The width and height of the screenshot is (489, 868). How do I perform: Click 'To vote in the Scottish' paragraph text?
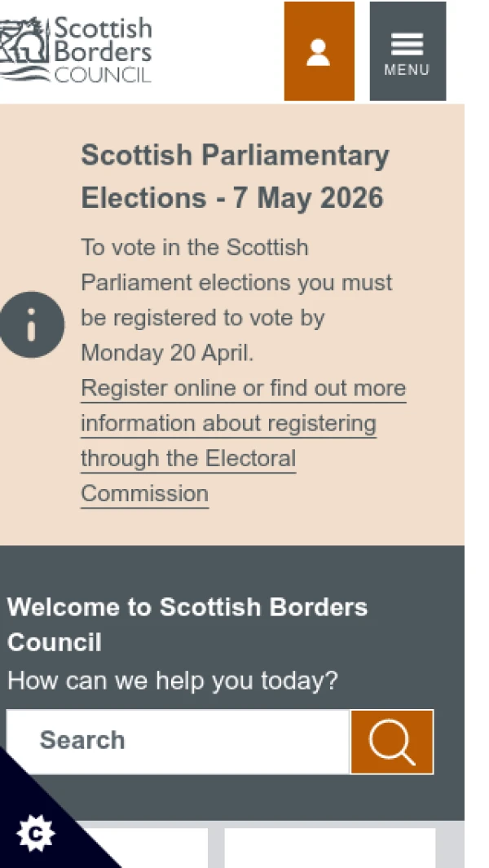point(195,247)
